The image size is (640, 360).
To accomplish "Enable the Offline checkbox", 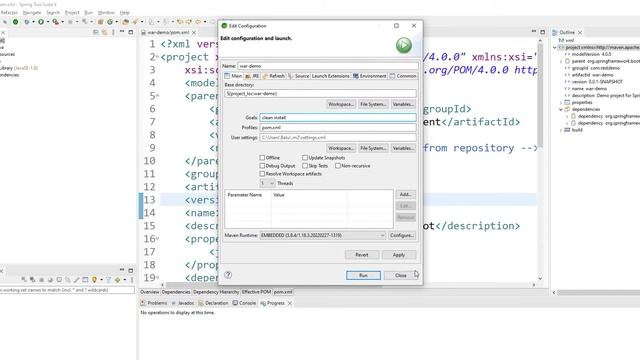I will click(x=262, y=158).
